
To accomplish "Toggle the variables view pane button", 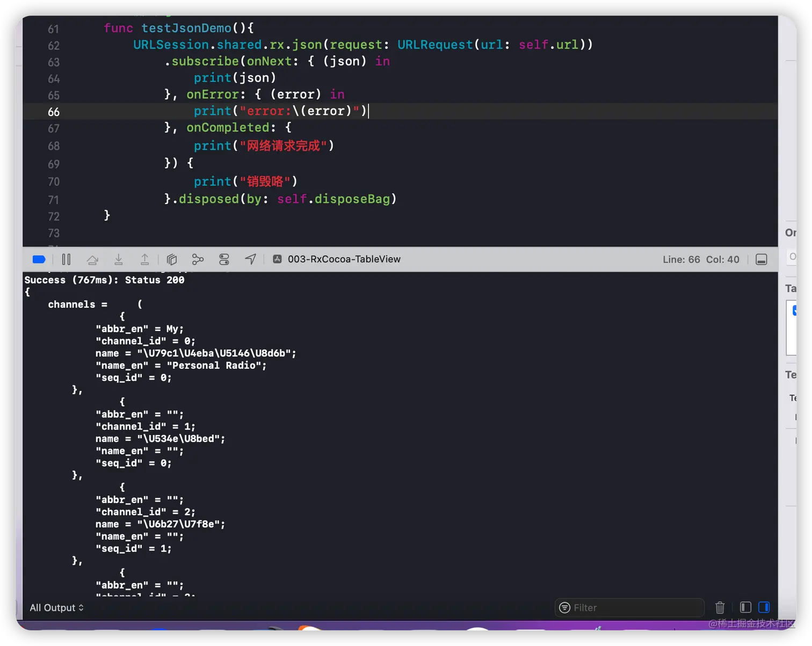I will 745,607.
